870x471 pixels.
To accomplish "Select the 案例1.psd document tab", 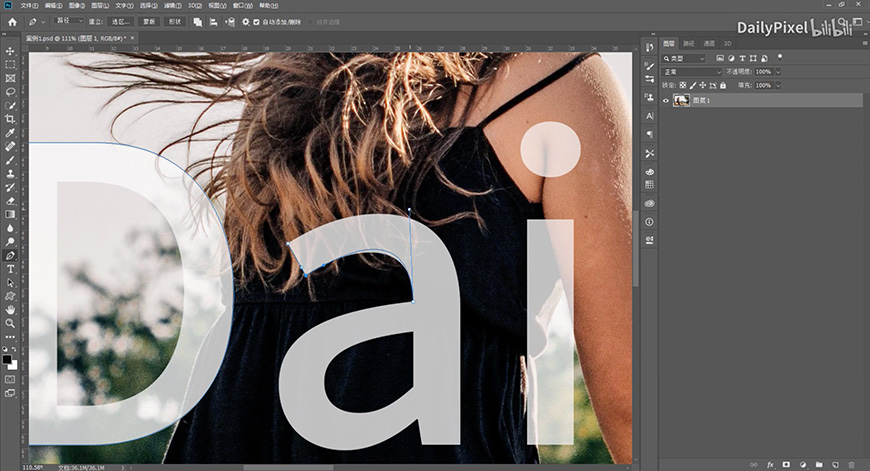I will 76,38.
